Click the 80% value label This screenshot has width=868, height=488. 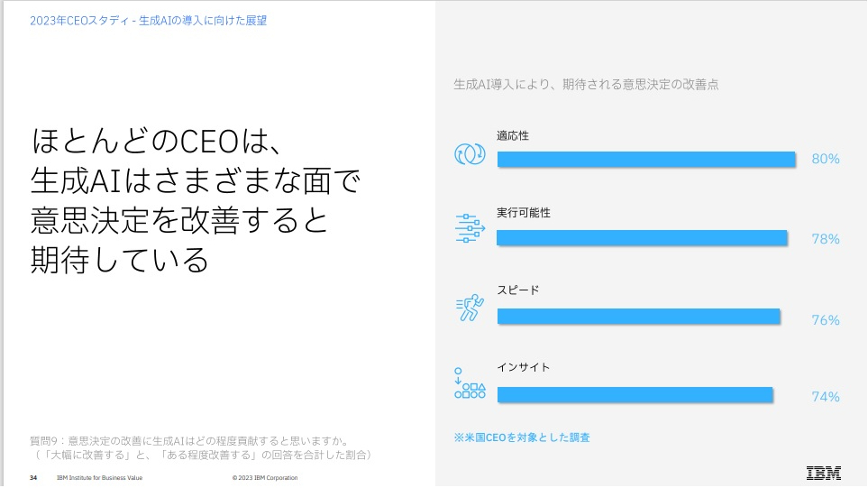click(x=826, y=159)
